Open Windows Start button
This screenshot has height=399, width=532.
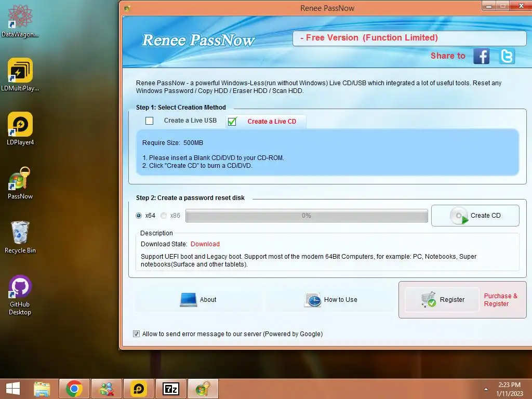pyautogui.click(x=13, y=389)
